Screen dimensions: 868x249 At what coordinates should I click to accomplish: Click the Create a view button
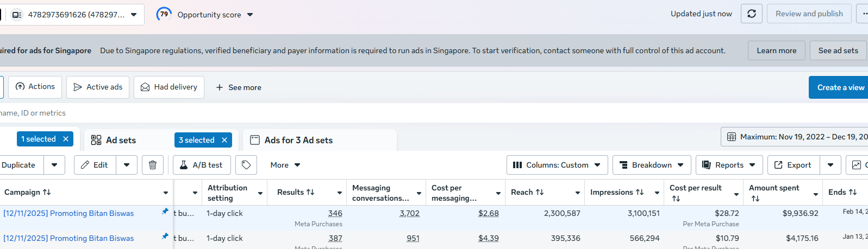840,87
